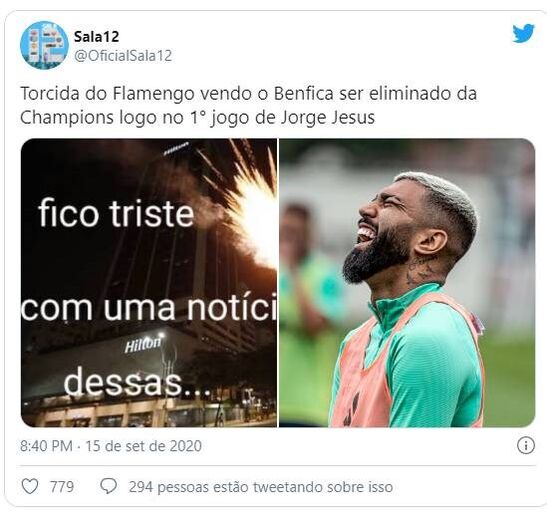Click "Jorge Jesus" in the tweet text
Image resolution: width=547 pixels, height=519 pixels.
[328, 117]
